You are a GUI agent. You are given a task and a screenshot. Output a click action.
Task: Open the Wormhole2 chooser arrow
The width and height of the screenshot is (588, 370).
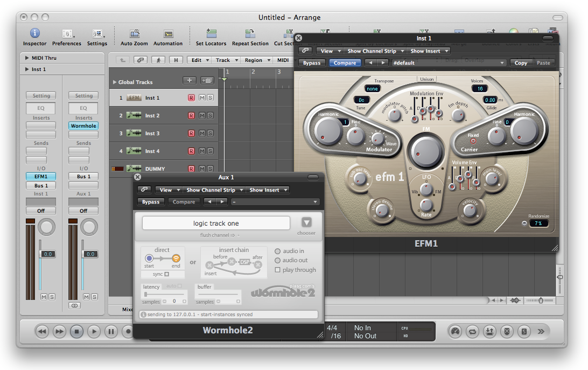pos(306,222)
